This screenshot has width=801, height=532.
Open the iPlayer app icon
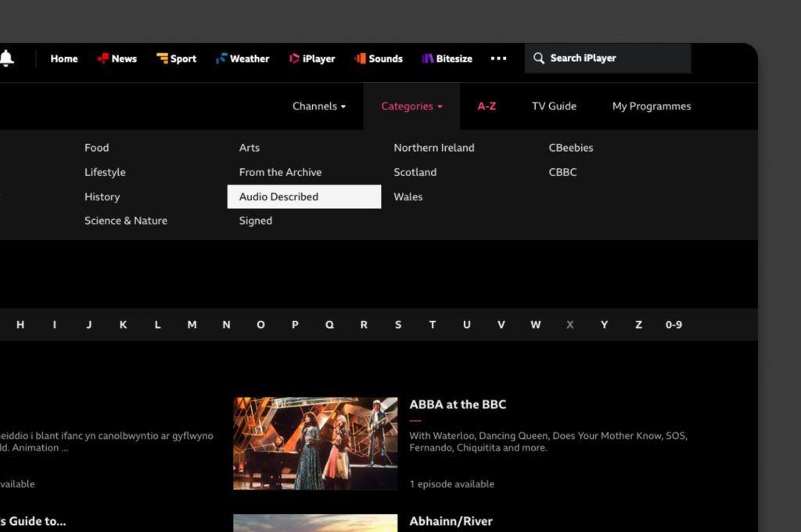click(293, 58)
